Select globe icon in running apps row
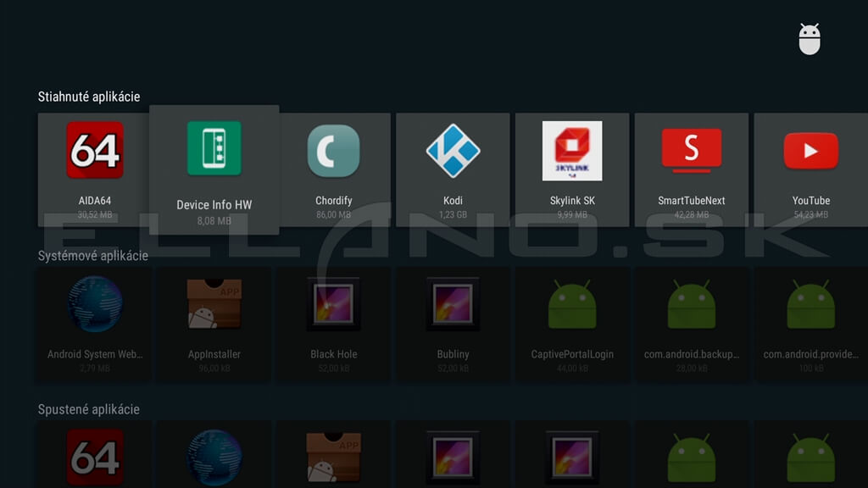 tap(214, 457)
